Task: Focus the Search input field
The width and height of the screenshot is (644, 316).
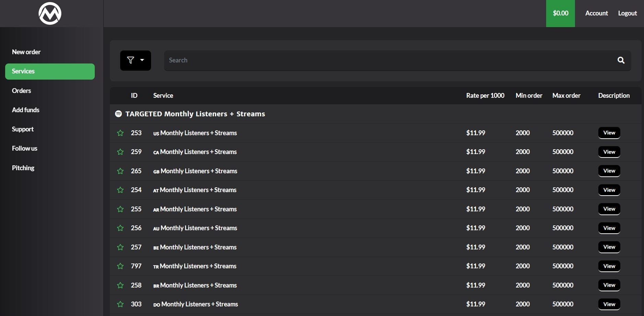Action: click(388, 60)
